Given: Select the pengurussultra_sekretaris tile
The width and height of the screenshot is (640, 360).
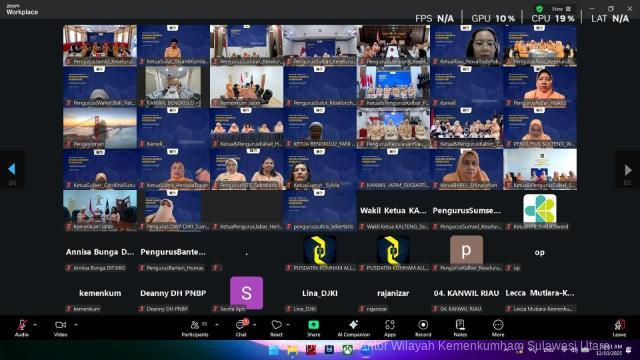Looking at the screenshot, I should tap(320, 211).
